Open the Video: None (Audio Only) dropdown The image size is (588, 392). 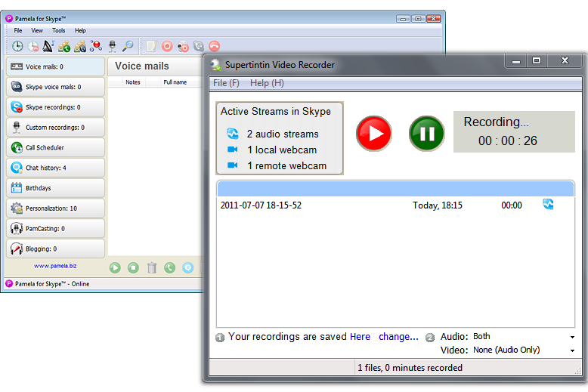coord(524,350)
